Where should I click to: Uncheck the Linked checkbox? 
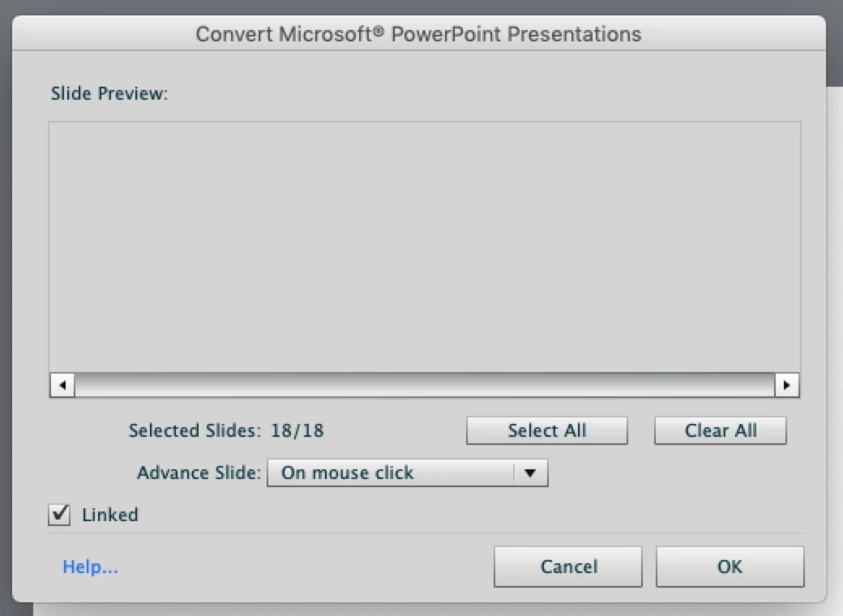[x=59, y=515]
